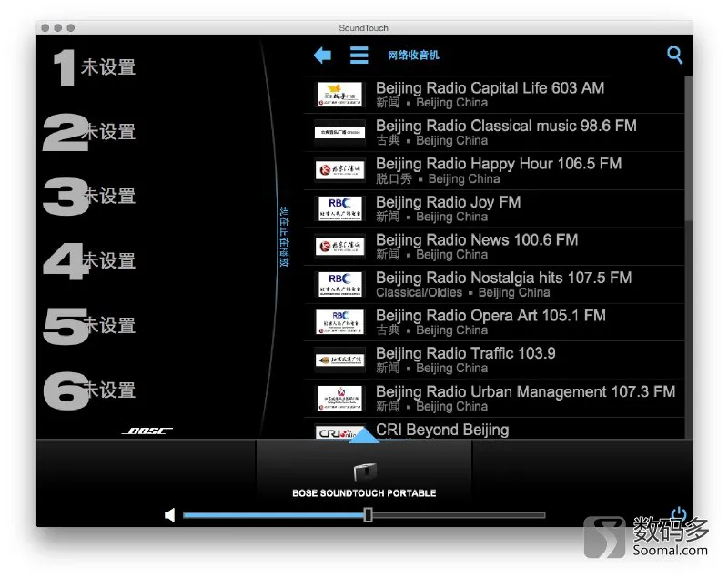Play CRI Beyond Beijing station
Viewport: 728px width, 578px height.
click(494, 429)
